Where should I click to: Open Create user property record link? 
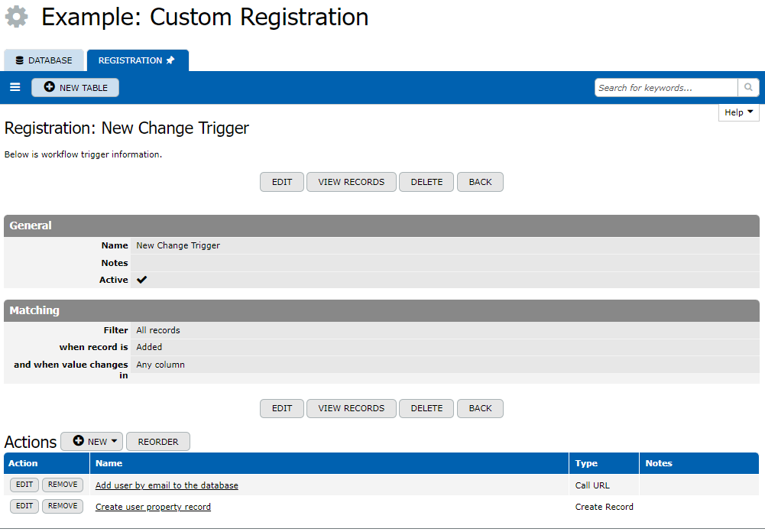coord(153,507)
